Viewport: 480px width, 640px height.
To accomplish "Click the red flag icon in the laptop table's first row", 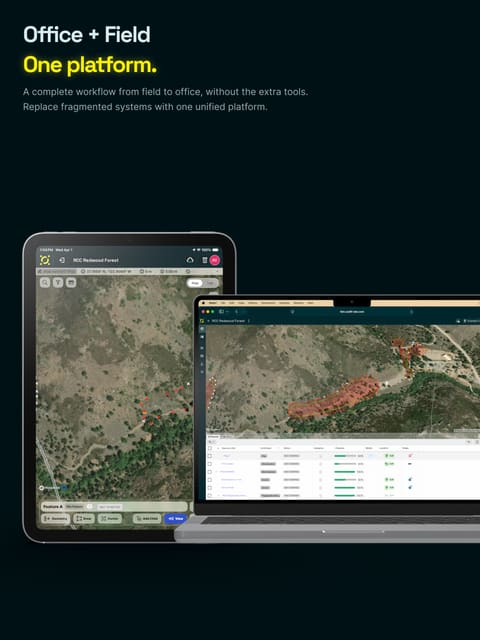I will (410, 456).
